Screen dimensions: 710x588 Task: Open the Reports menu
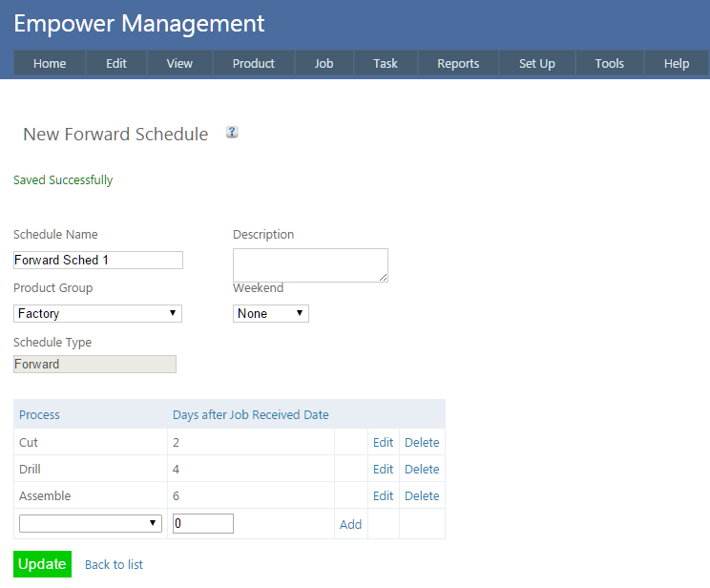pyautogui.click(x=458, y=63)
